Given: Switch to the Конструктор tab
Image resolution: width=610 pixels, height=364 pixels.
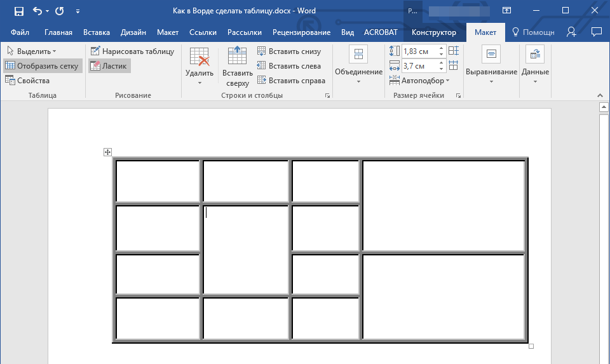Looking at the screenshot, I should 434,32.
